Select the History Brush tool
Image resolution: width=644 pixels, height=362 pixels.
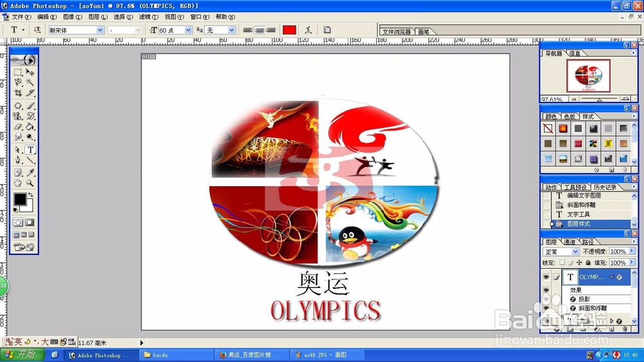pyautogui.click(x=30, y=116)
